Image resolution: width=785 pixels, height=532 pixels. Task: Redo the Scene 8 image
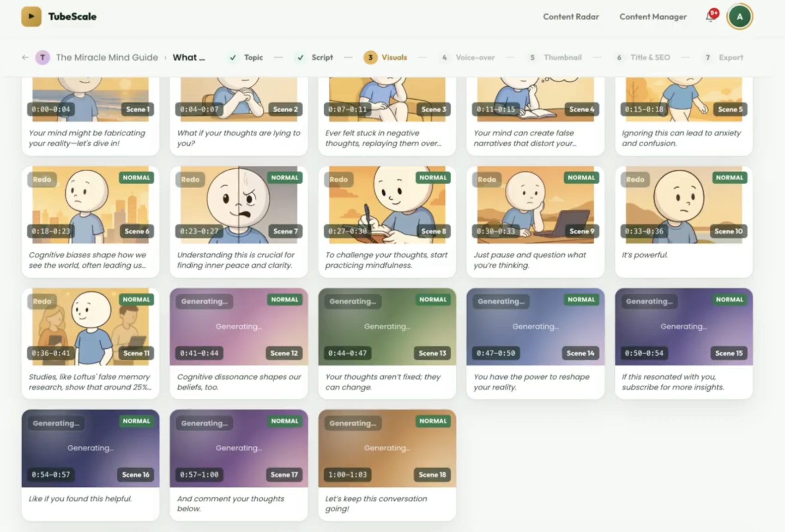[338, 179]
